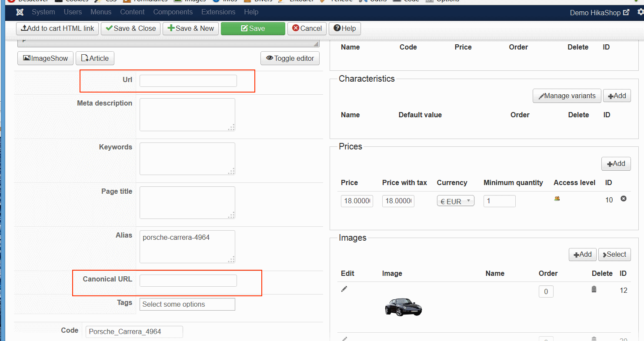Click Save & New button
Image resolution: width=644 pixels, height=341 pixels.
click(x=190, y=29)
